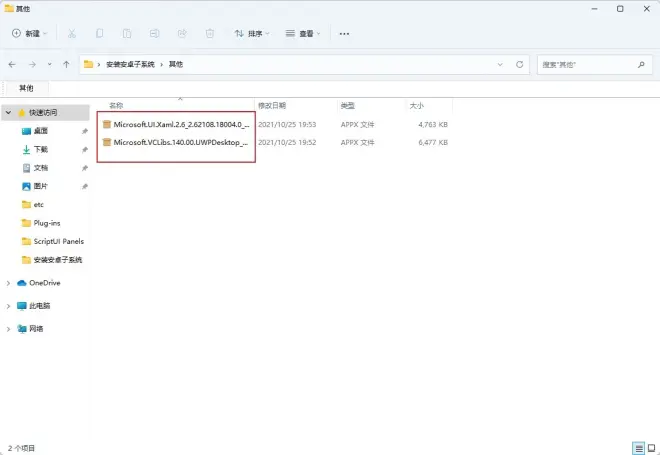Click the Share icon in toolbar
This screenshot has width=660, height=455.
[182, 33]
